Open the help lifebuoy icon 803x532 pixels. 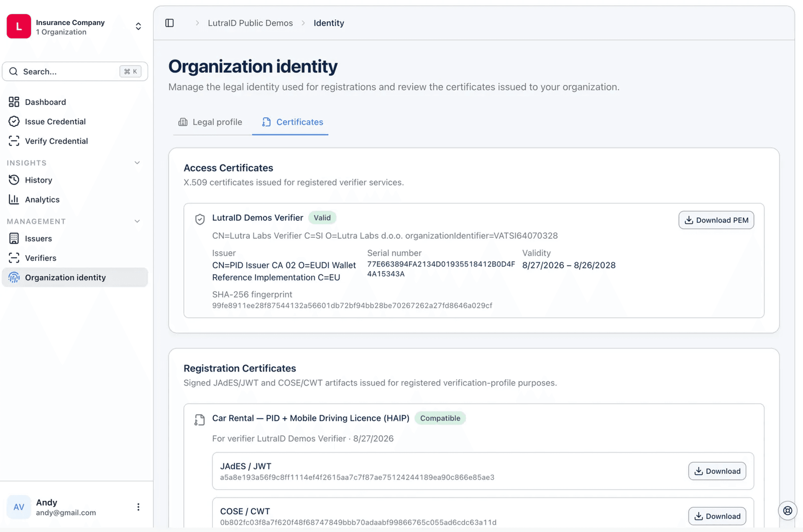tap(788, 511)
